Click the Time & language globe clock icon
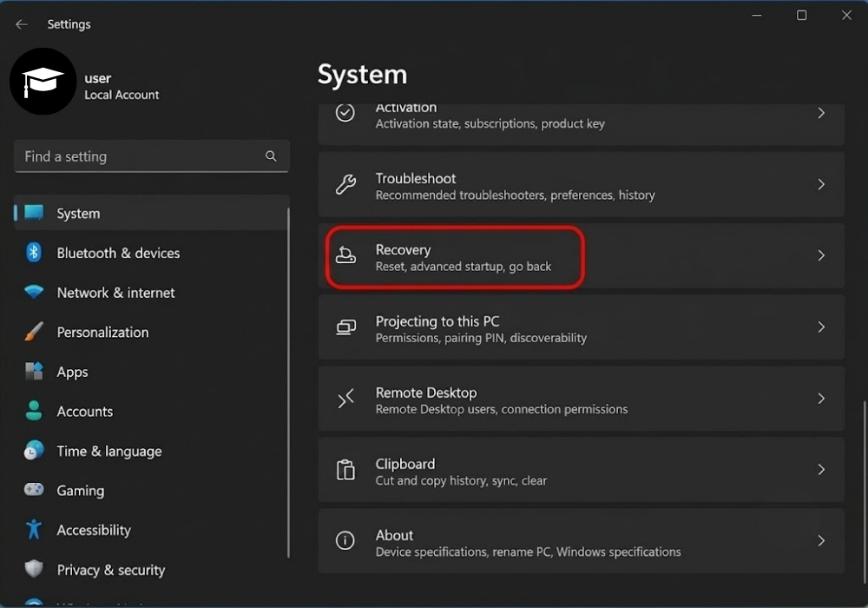The image size is (868, 608). [x=34, y=450]
